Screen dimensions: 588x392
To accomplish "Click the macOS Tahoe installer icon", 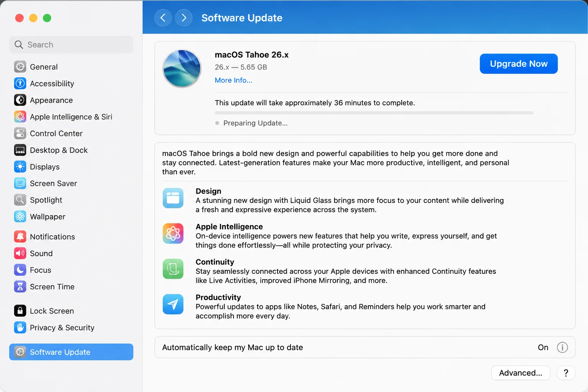I will click(182, 69).
